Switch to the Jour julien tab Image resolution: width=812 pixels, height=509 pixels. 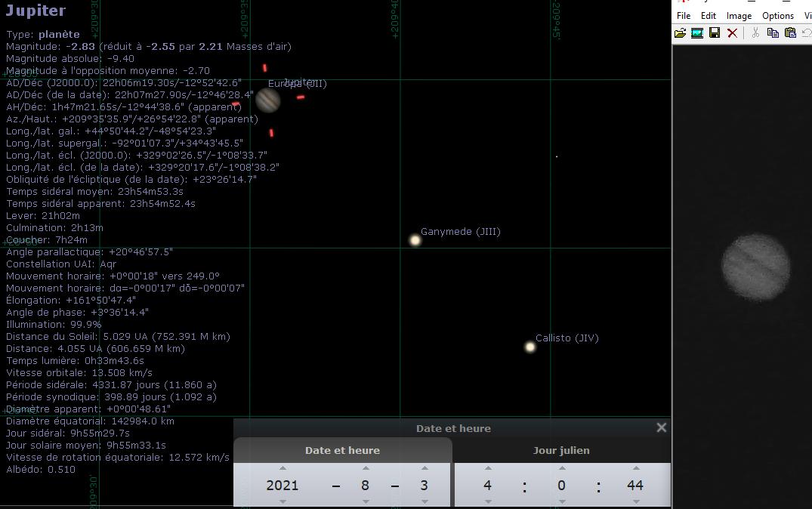pos(562,451)
